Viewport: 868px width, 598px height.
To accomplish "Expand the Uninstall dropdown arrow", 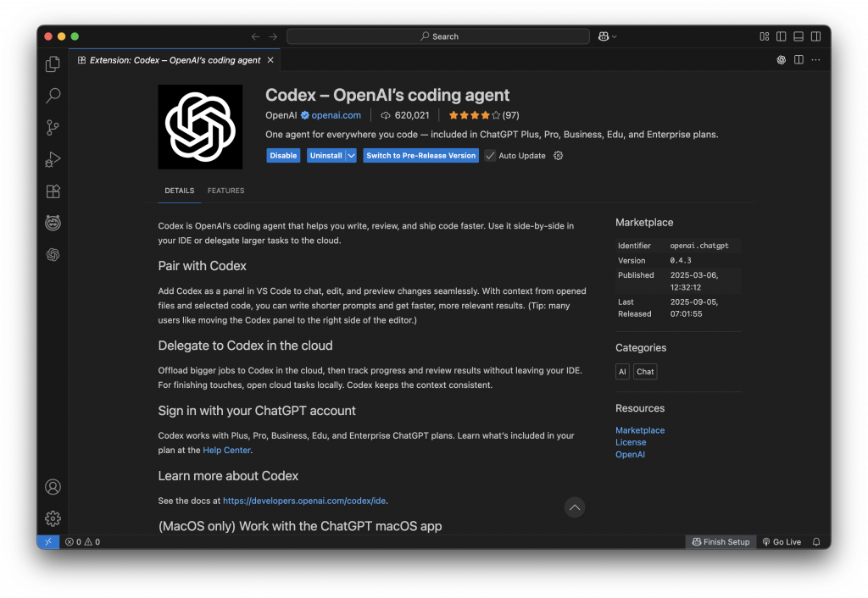I will 351,156.
